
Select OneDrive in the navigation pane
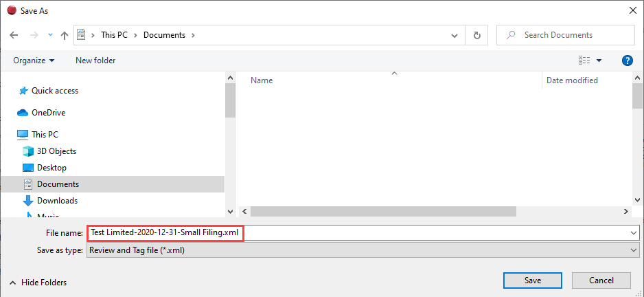point(48,113)
